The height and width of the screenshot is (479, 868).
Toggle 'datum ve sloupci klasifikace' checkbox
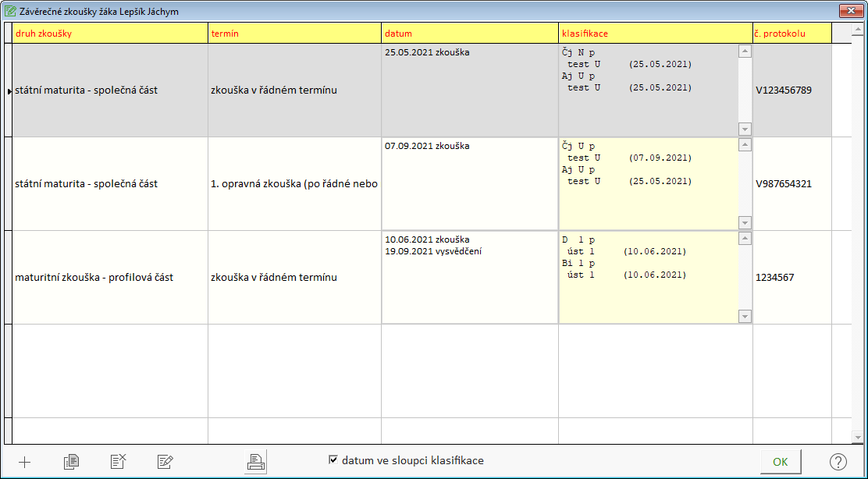(333, 459)
